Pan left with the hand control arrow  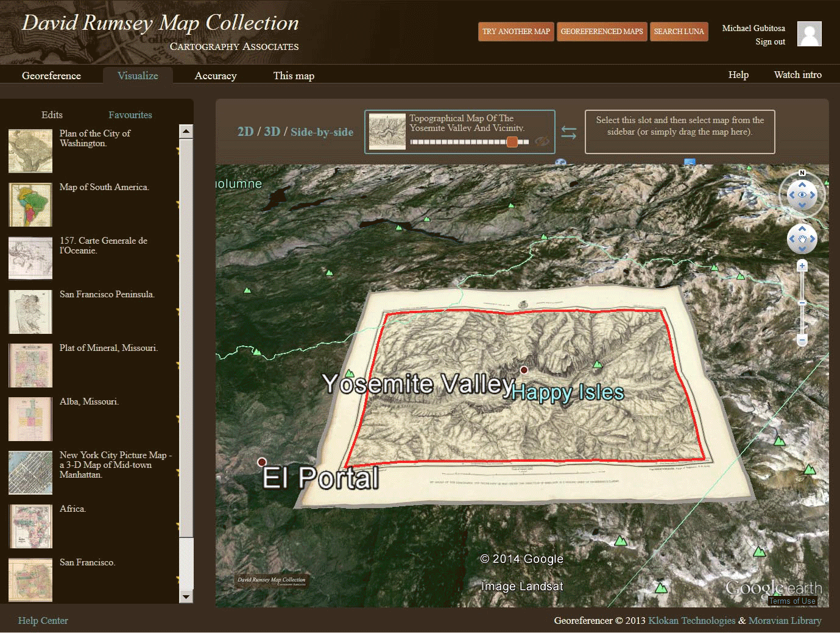[x=792, y=239]
